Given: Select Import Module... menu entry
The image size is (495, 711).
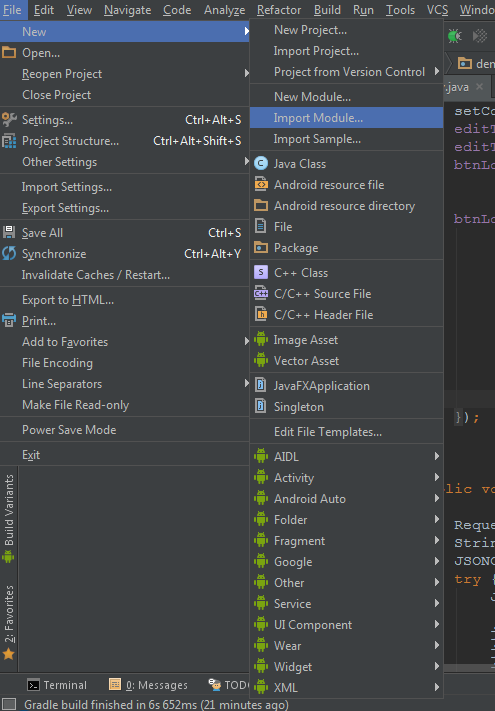Looking at the screenshot, I should 346,118.
